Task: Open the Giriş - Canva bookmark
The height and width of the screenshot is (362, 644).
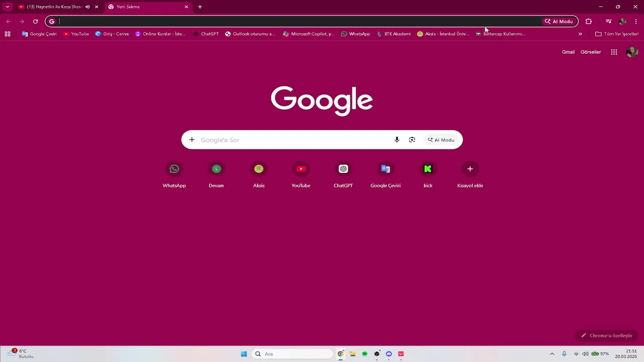Action: [x=112, y=34]
